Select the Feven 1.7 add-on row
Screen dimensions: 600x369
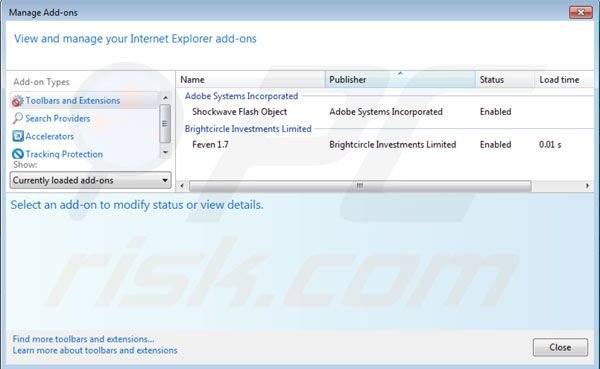(x=385, y=145)
